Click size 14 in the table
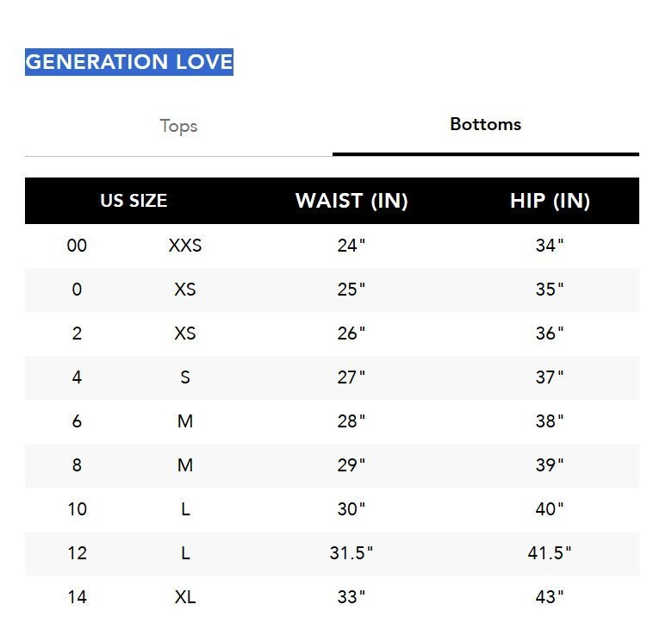This screenshot has width=672, height=617. pyautogui.click(x=77, y=596)
